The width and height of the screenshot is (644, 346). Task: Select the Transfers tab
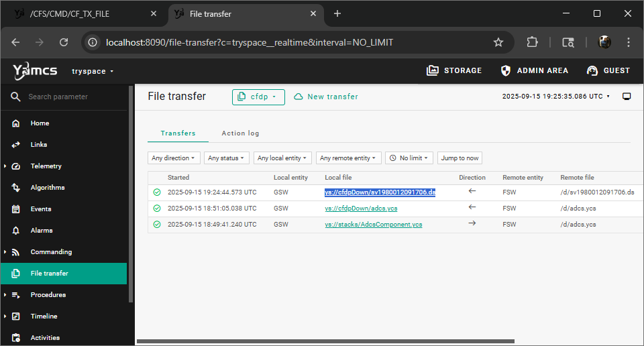[x=178, y=133]
